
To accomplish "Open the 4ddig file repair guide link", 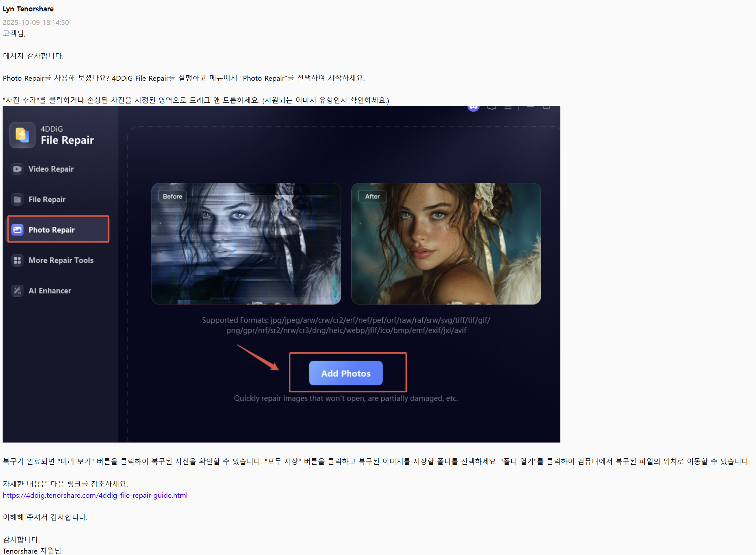I will point(95,495).
